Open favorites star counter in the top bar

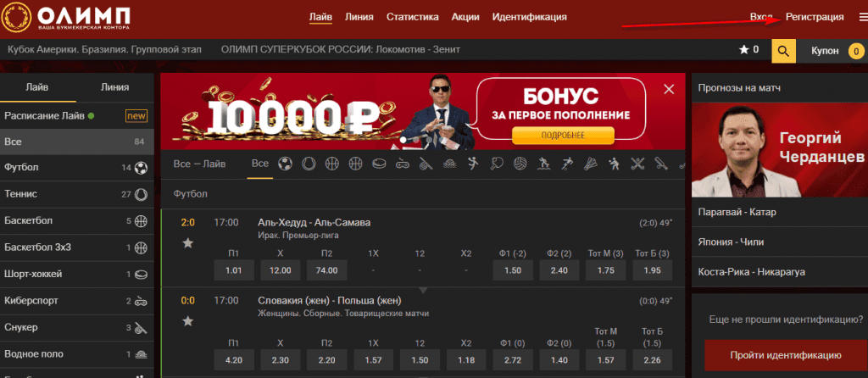coord(749,51)
